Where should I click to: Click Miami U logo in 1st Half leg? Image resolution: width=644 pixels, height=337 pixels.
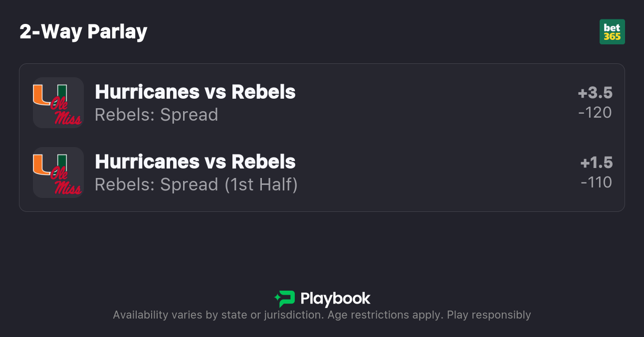tap(50, 163)
